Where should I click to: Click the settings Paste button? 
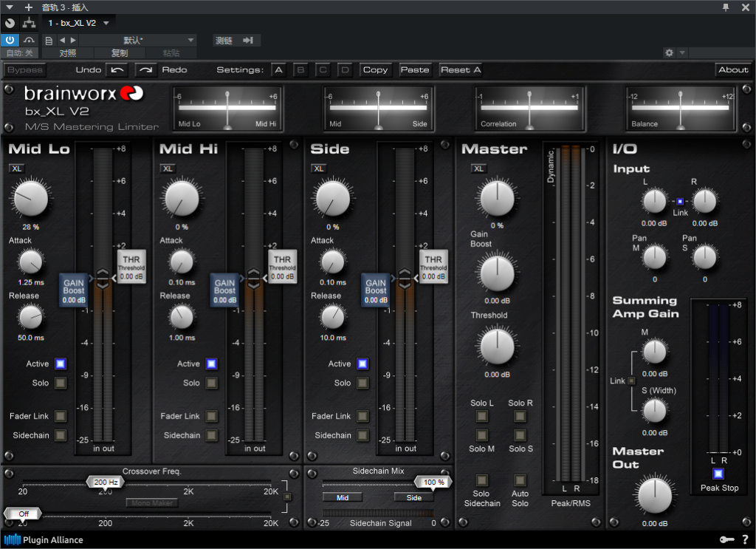click(x=415, y=70)
